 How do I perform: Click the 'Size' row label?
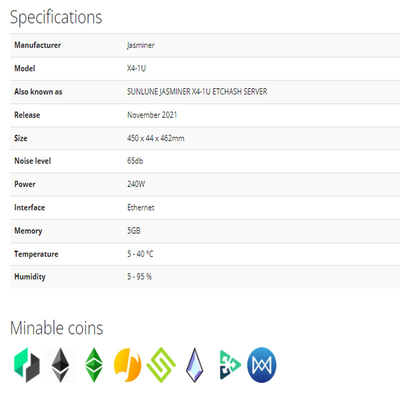click(x=21, y=138)
